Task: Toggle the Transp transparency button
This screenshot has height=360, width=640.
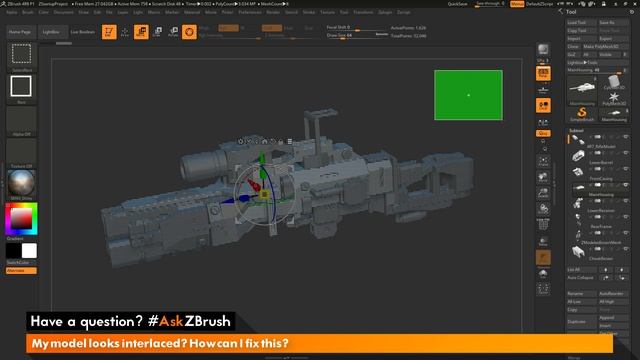Action: pos(543,242)
